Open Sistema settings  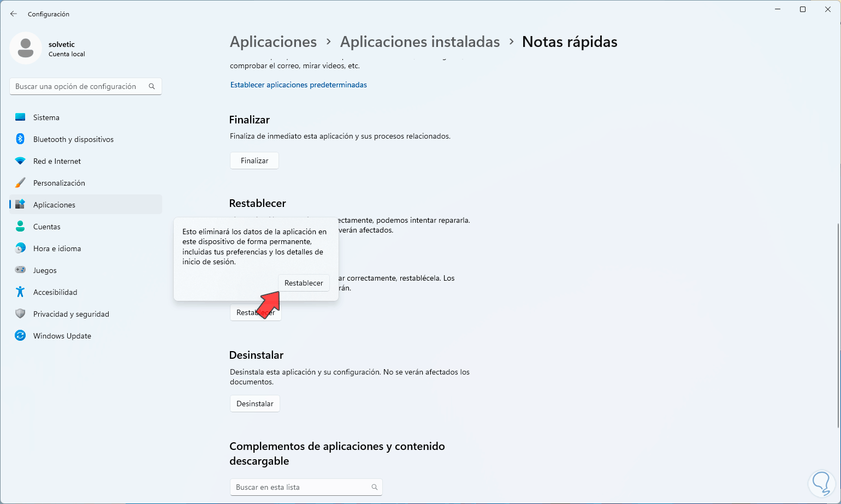tap(86, 117)
